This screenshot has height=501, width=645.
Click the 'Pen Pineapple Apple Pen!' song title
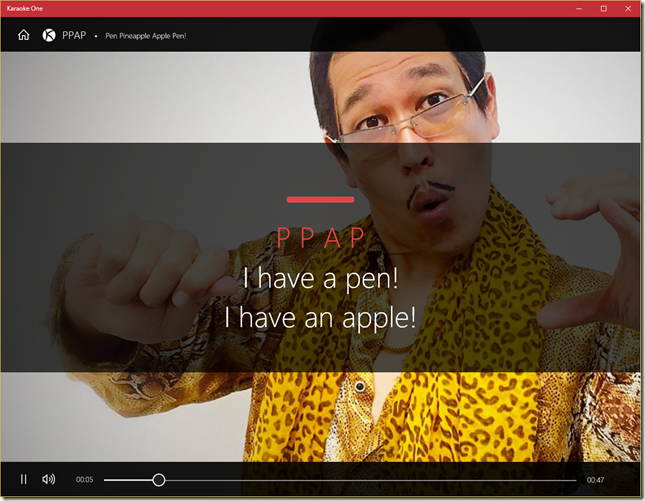[x=146, y=36]
